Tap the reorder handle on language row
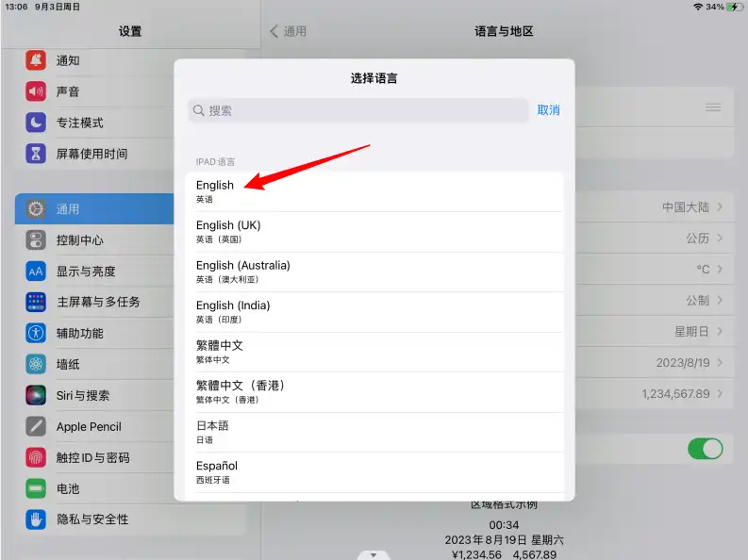Image resolution: width=748 pixels, height=560 pixels. (x=713, y=107)
